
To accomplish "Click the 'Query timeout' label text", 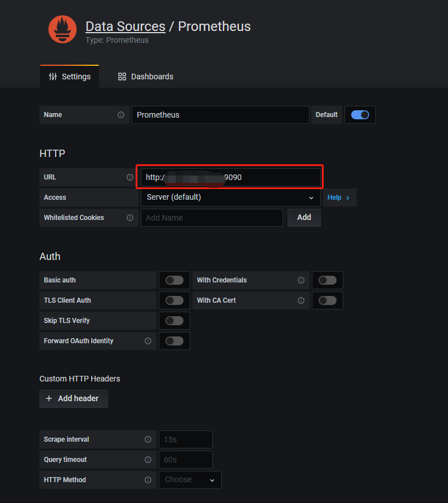I will 65,459.
